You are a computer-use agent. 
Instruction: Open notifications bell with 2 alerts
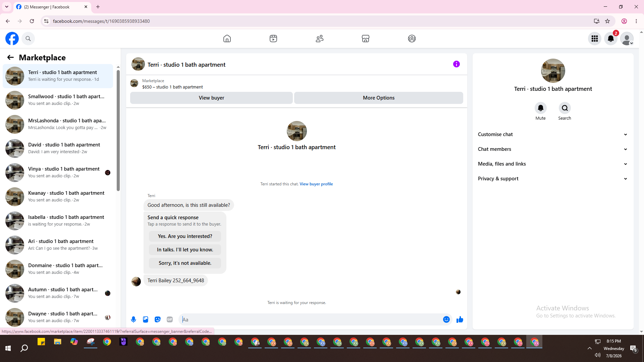(611, 39)
